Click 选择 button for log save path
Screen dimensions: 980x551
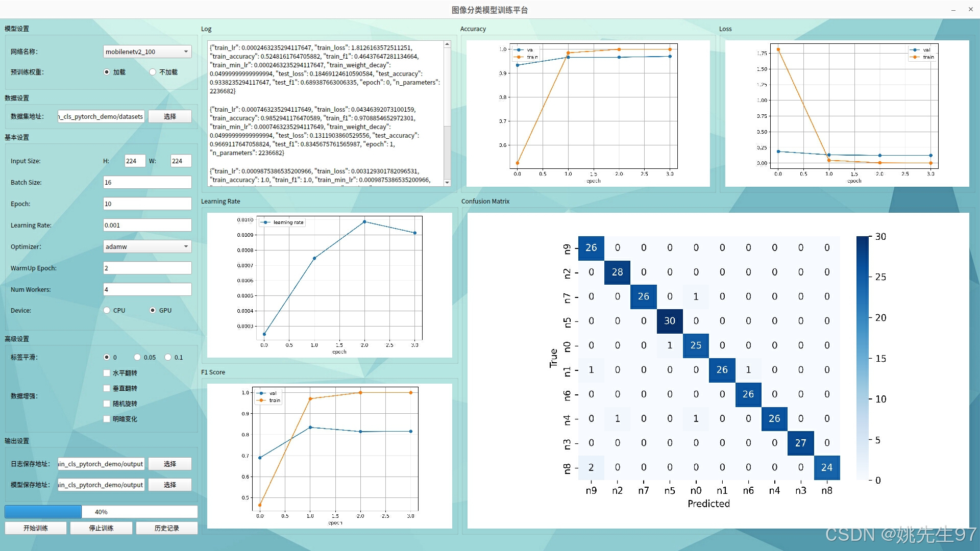pos(170,464)
